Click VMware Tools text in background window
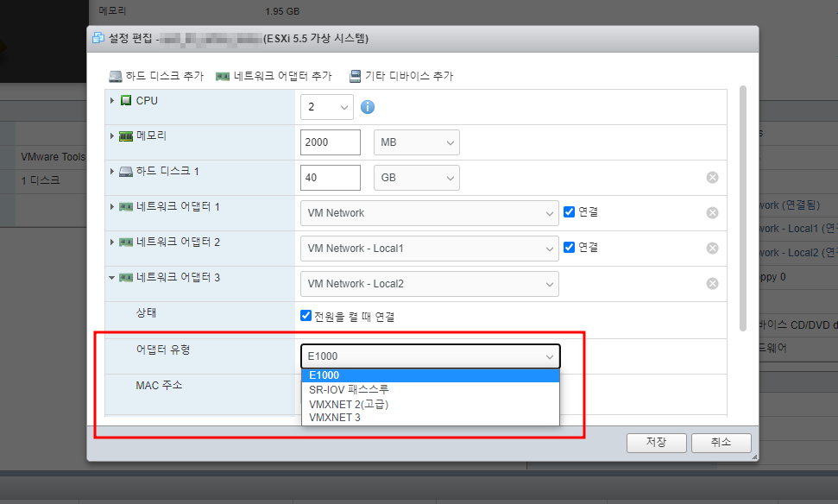 tap(53, 156)
